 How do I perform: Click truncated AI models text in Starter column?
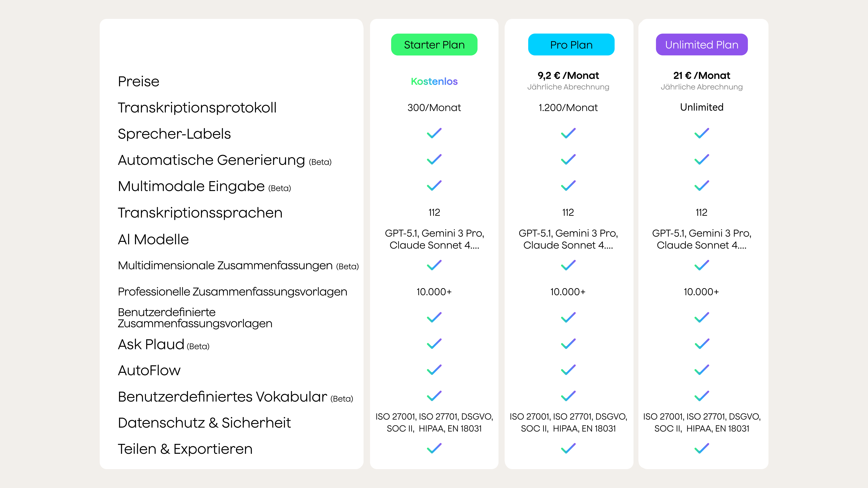pyautogui.click(x=434, y=239)
